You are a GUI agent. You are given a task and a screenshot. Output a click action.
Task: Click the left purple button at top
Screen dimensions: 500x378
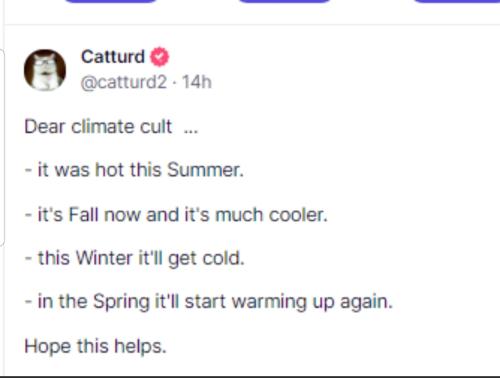[110, 1]
